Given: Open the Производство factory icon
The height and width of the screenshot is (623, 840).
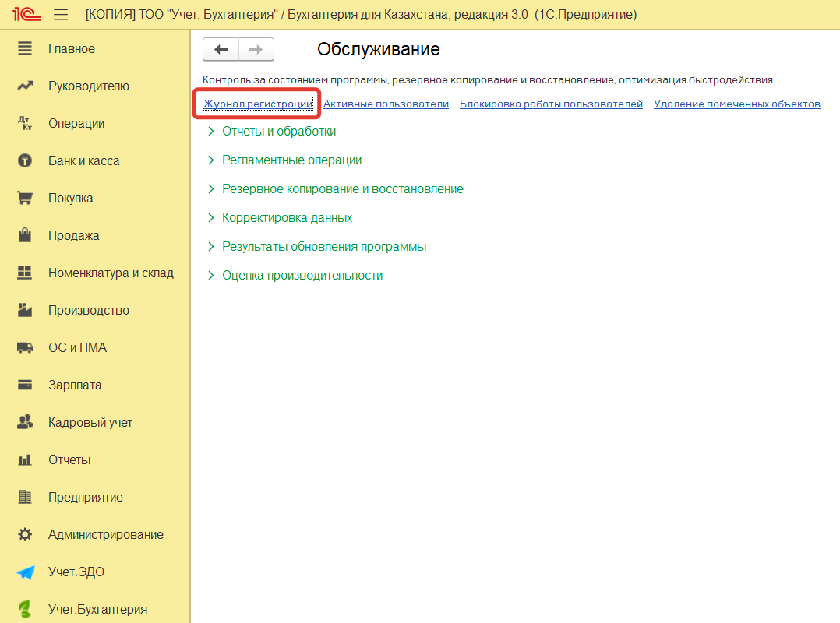Looking at the screenshot, I should (x=25, y=311).
